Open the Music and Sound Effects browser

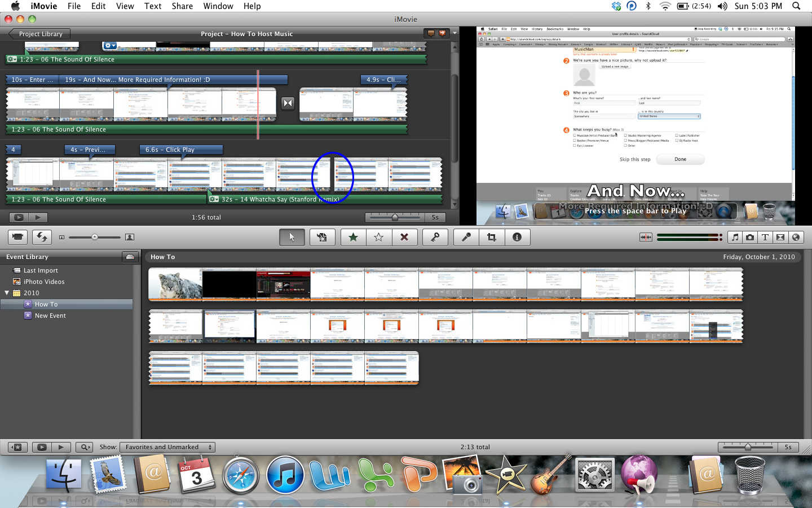[735, 237]
